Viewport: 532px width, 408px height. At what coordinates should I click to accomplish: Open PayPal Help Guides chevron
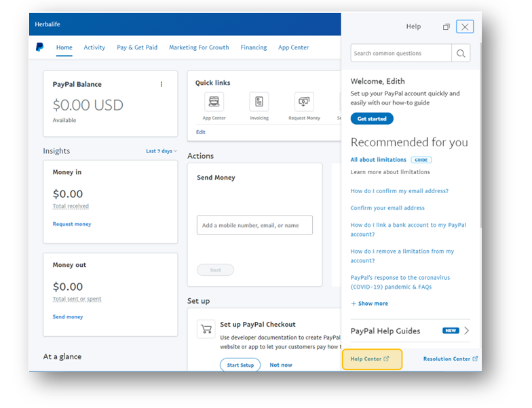[466, 331]
